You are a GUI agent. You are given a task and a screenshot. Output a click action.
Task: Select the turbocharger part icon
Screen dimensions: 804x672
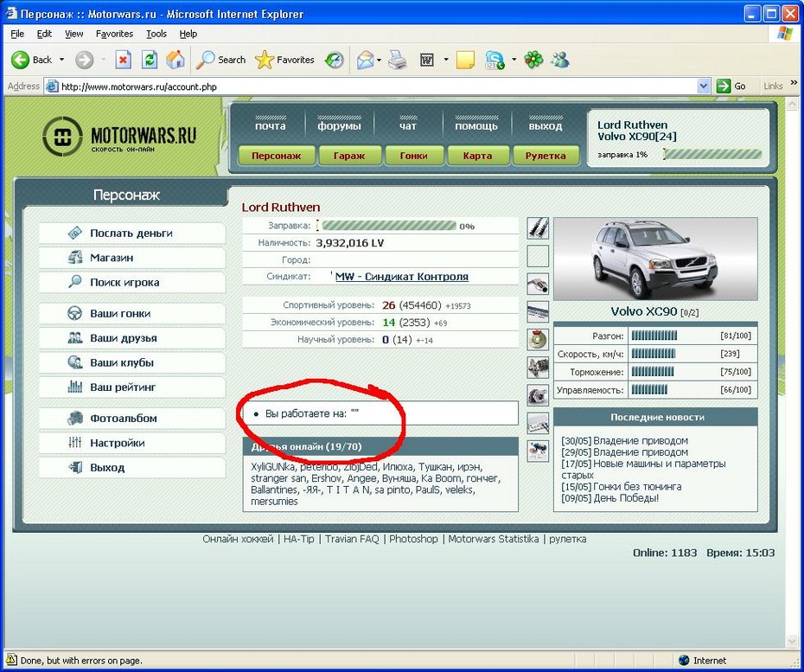[538, 395]
